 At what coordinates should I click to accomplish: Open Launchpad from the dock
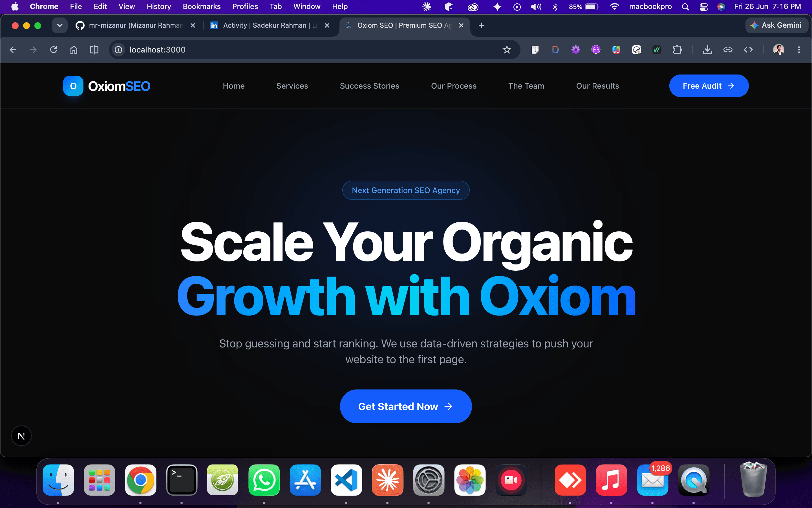click(99, 480)
